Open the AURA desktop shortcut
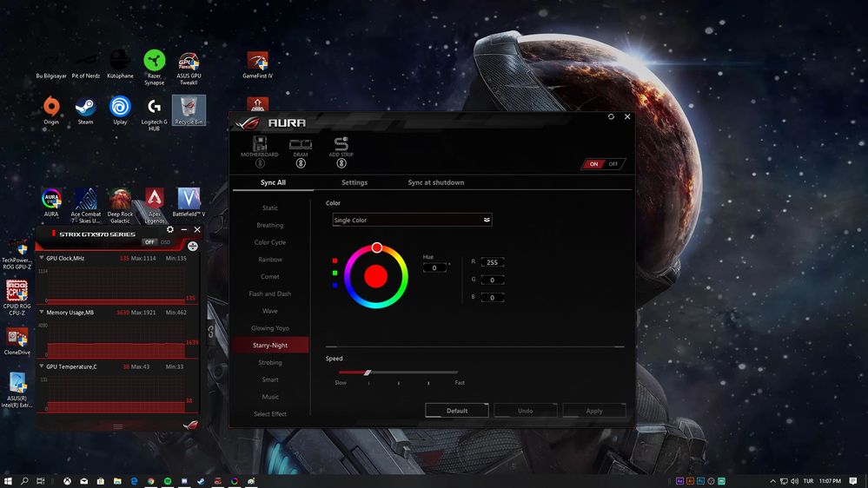 click(x=51, y=203)
